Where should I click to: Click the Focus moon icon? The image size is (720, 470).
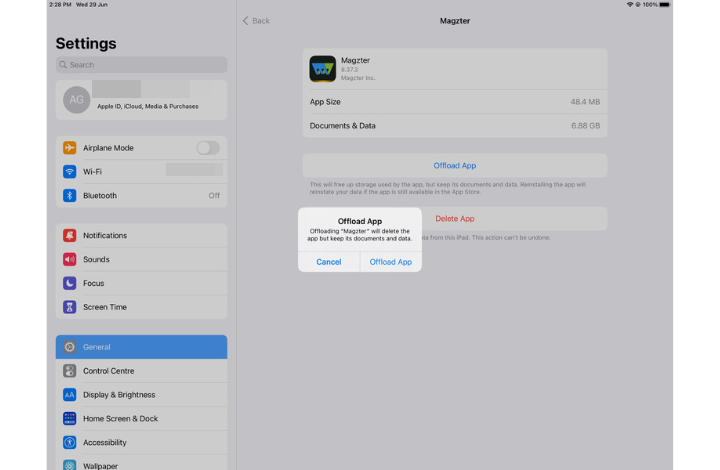[x=69, y=283]
